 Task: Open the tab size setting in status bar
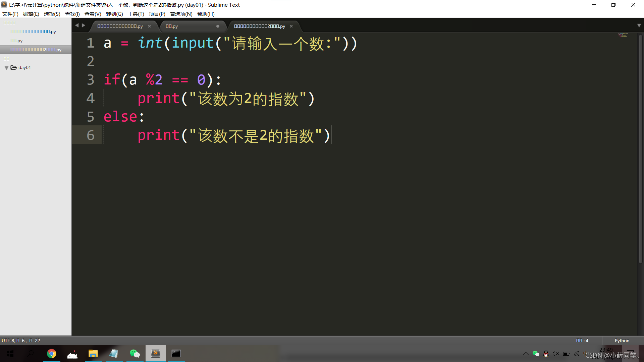582,341
